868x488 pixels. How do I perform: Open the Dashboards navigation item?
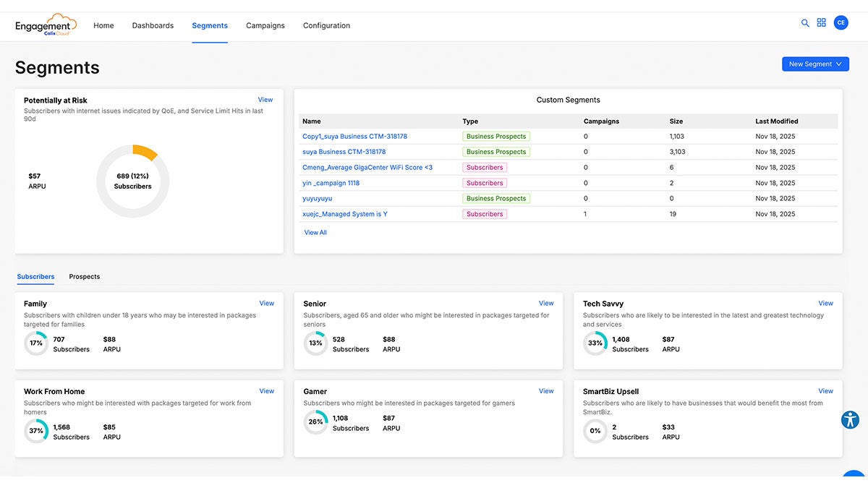coord(153,25)
